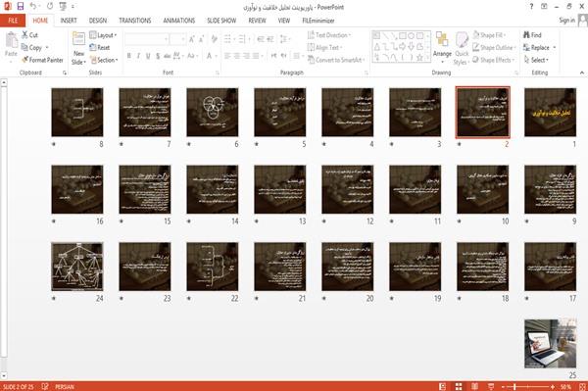Open the Replace dropdown arrow
Screen dimensions: 588x391
555,48
